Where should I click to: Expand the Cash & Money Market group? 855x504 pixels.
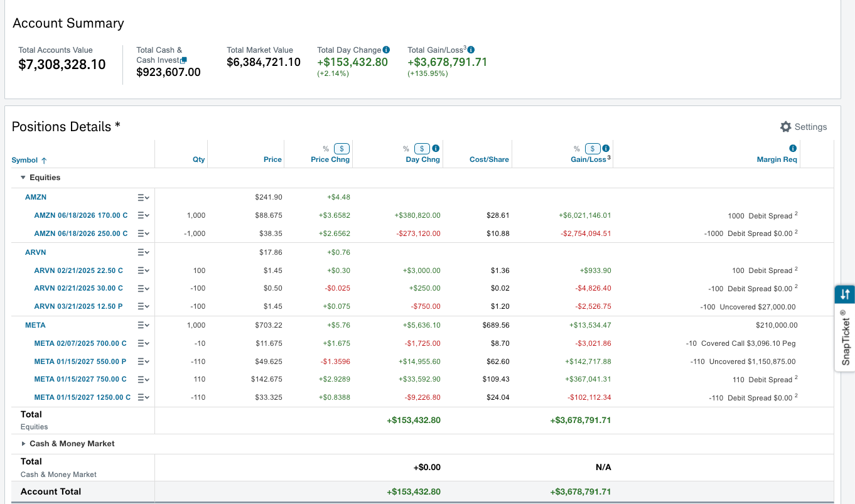tap(23, 444)
